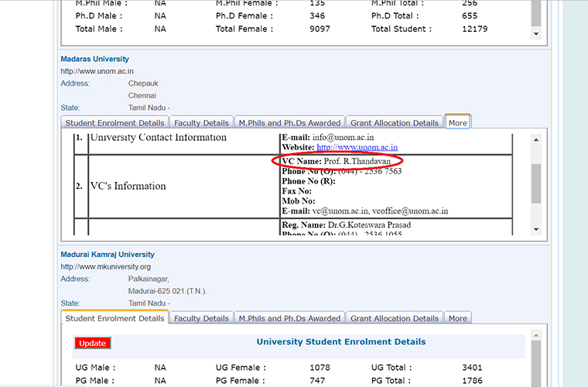The image size is (588, 387).
Task: Open Madurai Kamraj Faculty Details tab
Action: coord(201,318)
